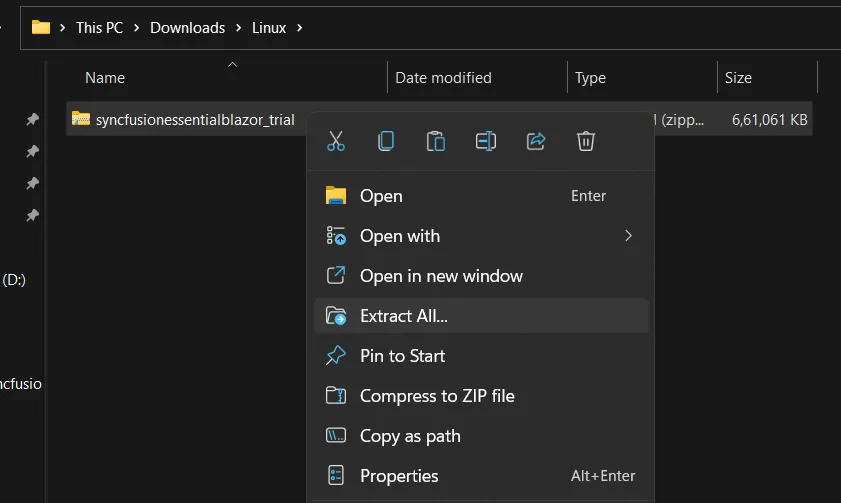Expand chevron after Linux breadcrumb
Image resolution: width=841 pixels, height=503 pixels.
click(x=299, y=28)
